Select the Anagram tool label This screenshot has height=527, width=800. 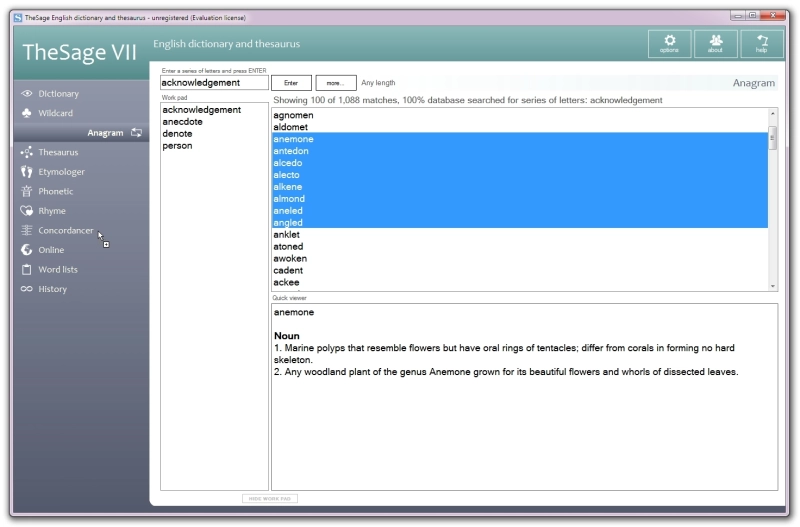click(x=105, y=133)
